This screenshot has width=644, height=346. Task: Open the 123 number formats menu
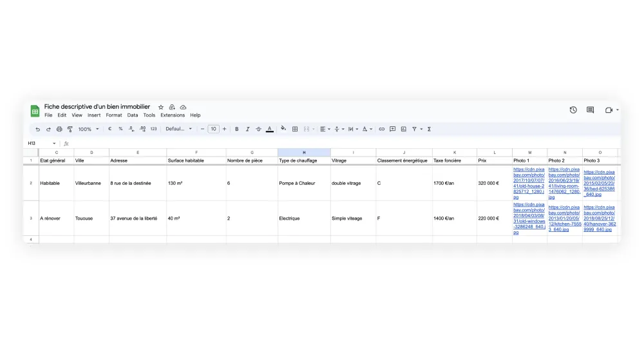point(153,129)
